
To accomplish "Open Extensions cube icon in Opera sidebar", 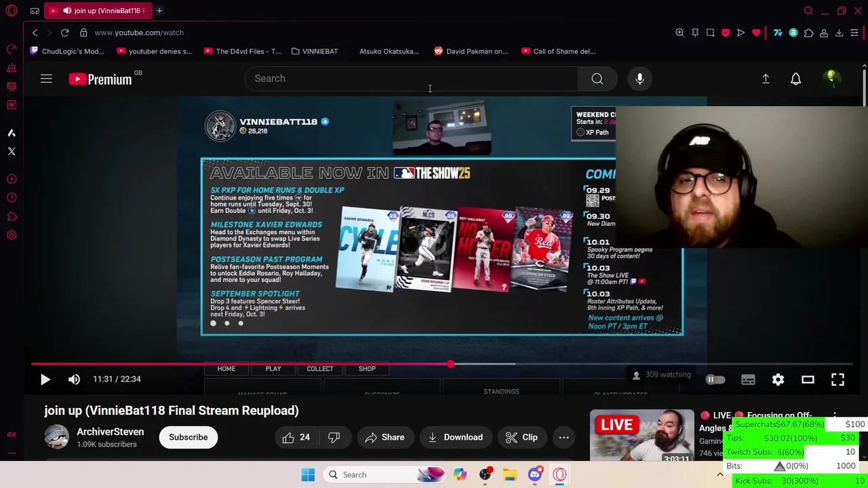I will click(12, 217).
